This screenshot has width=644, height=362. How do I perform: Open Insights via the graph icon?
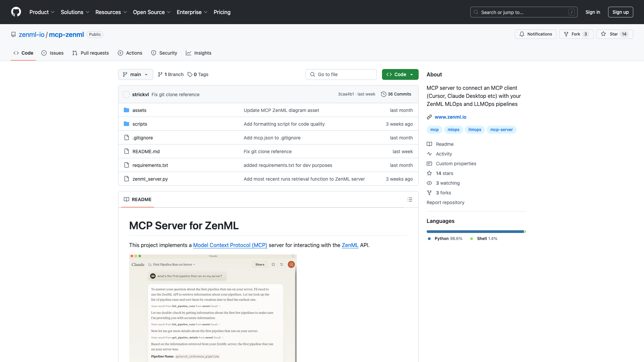[188, 53]
